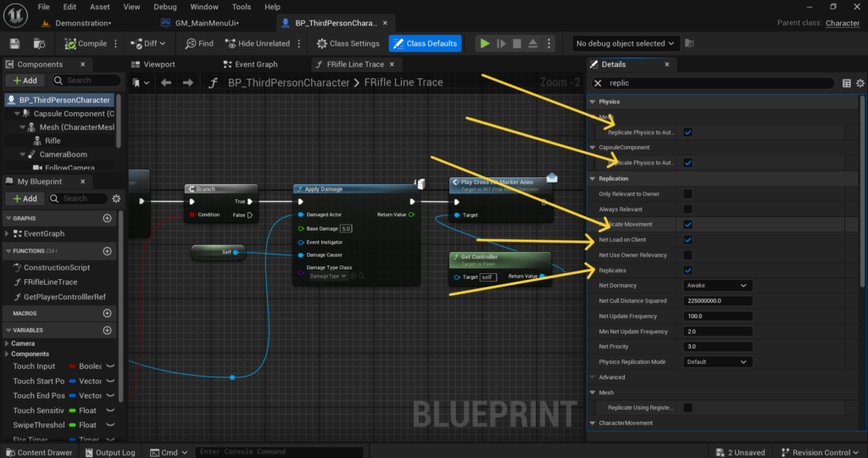Expand the Camera variable category
This screenshot has height=458, width=868.
[7, 343]
